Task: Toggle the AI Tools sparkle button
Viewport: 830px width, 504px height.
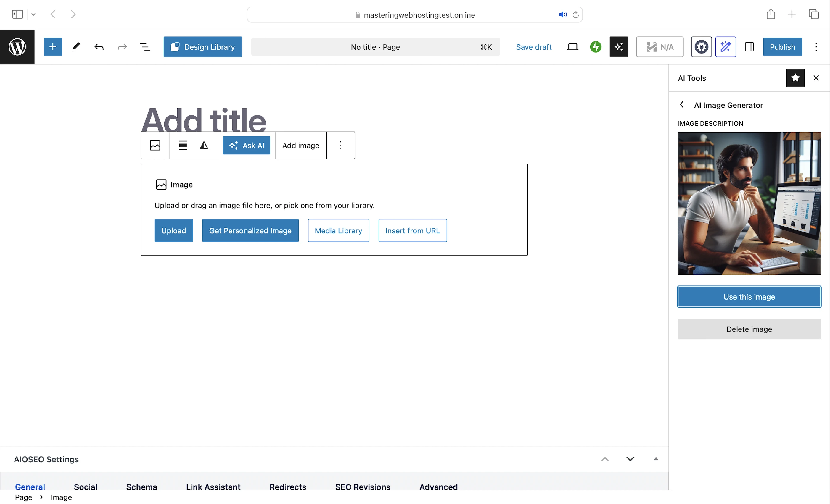Action: tap(618, 47)
